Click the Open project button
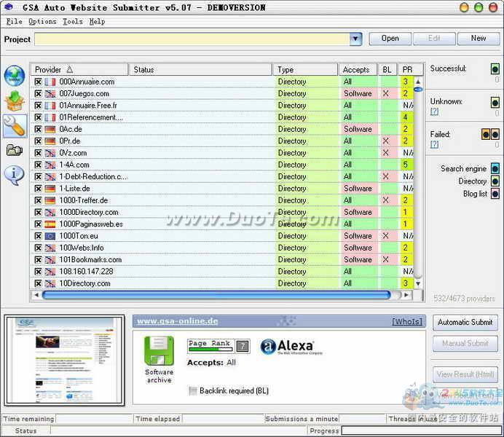 pos(390,39)
